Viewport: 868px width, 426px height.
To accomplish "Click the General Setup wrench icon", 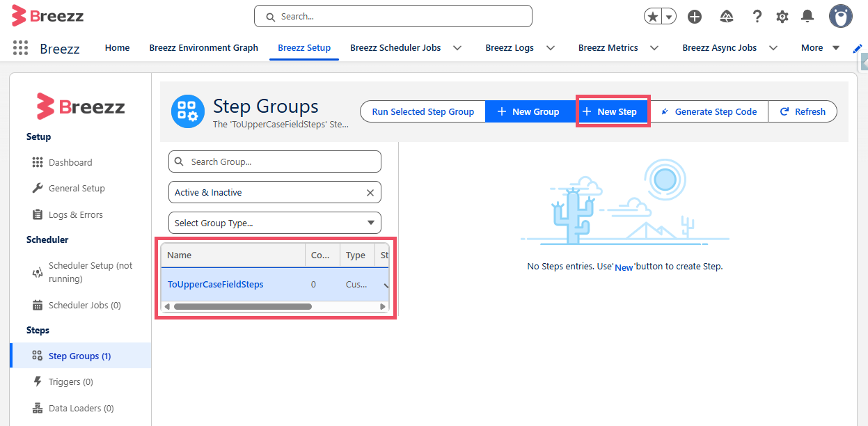I will (x=38, y=188).
